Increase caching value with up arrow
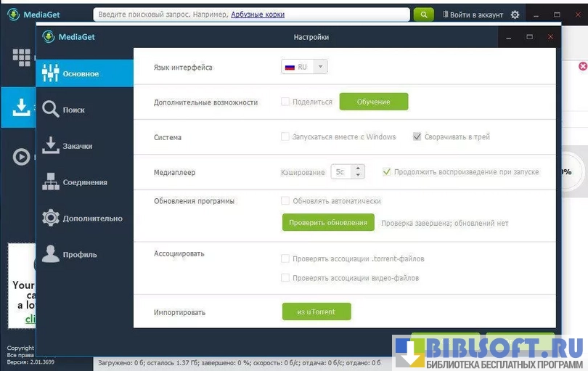 coord(359,168)
